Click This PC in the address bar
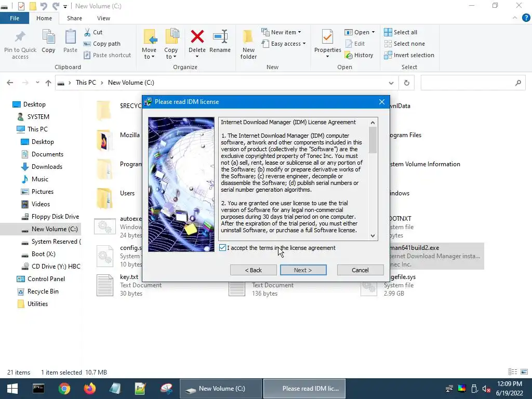This screenshot has height=399, width=532. pos(86,83)
